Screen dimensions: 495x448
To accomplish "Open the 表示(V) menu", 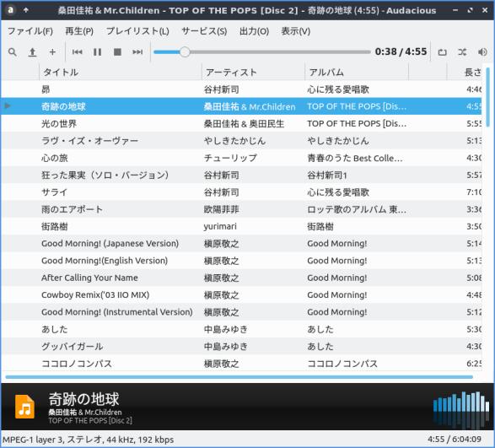I will pyautogui.click(x=296, y=31).
